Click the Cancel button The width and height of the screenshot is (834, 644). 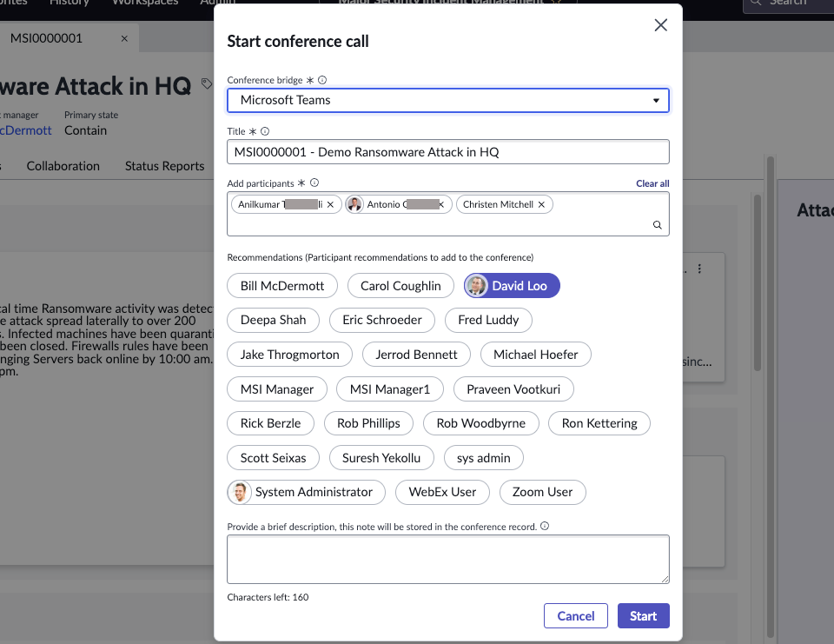(x=575, y=616)
